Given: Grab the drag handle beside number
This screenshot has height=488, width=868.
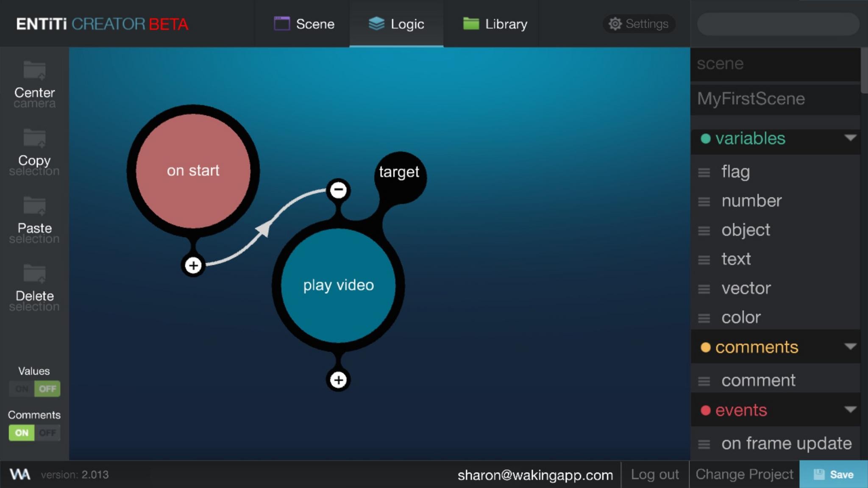Looking at the screenshot, I should (704, 202).
